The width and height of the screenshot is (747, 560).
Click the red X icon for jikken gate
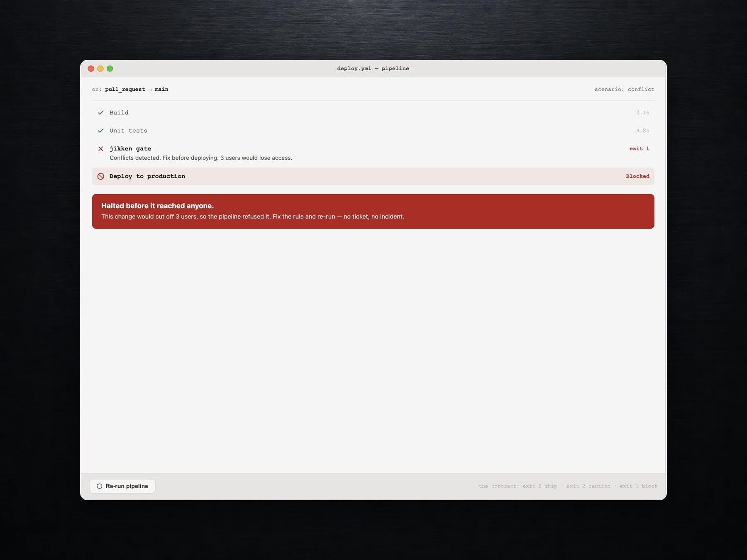point(100,149)
